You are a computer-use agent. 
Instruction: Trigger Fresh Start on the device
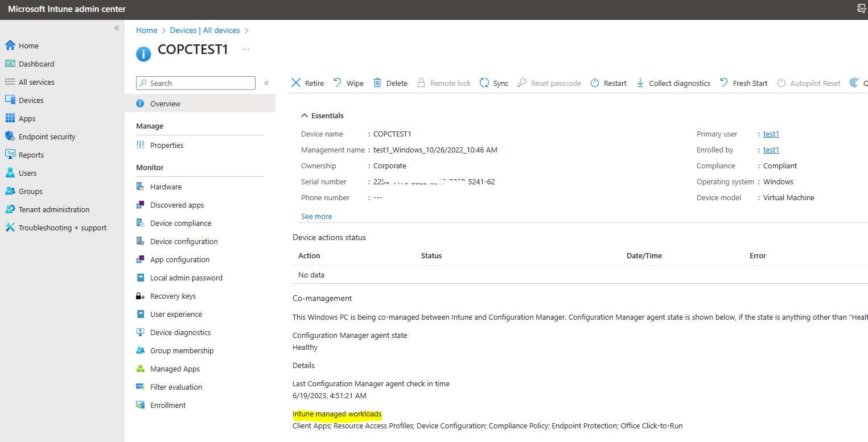coord(743,82)
